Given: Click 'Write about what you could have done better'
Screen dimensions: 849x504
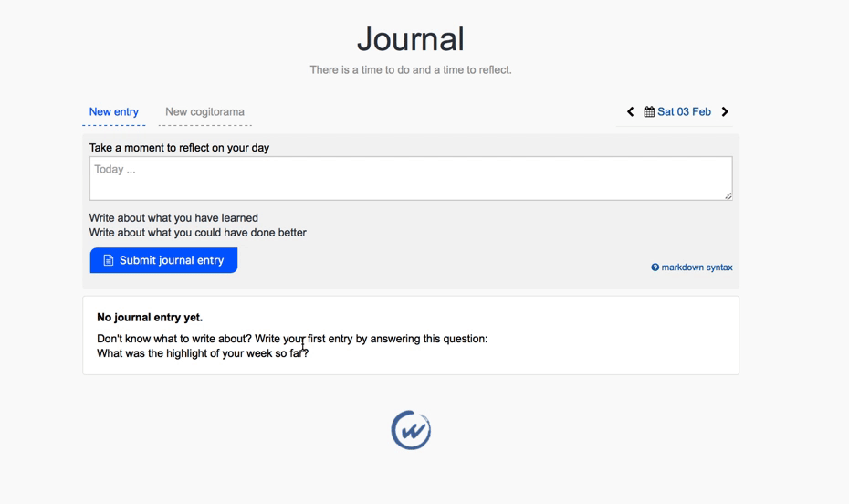Looking at the screenshot, I should pyautogui.click(x=197, y=233).
